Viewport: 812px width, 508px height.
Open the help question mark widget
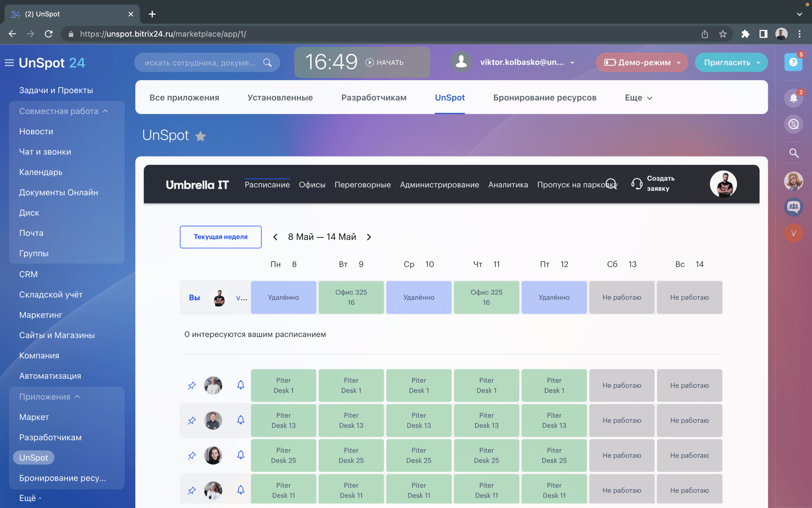(x=793, y=62)
